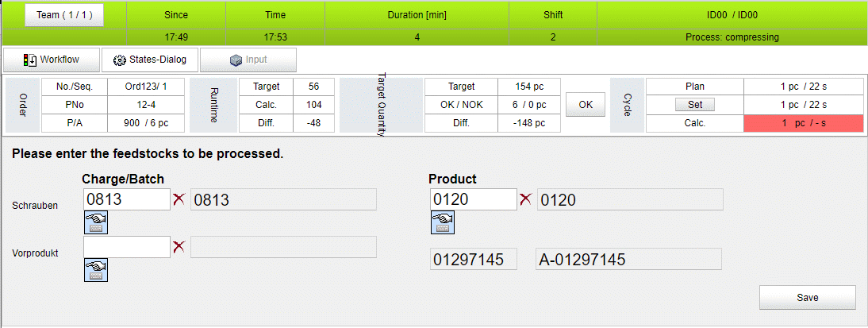This screenshot has height=328, width=868.
Task: Focus the Product input field with 0120
Action: 474,199
